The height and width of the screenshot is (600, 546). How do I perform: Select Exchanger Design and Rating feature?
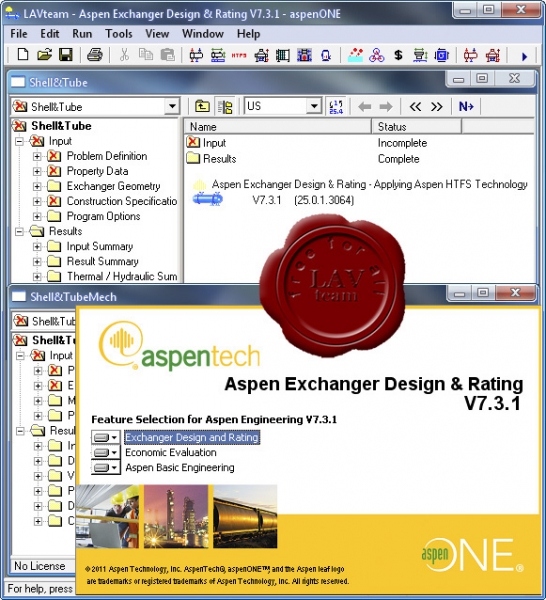pyautogui.click(x=192, y=437)
